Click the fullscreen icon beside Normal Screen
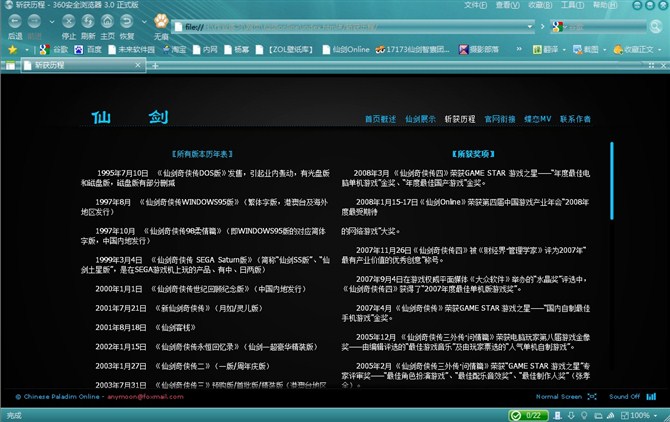670x422 pixels. 592,397
